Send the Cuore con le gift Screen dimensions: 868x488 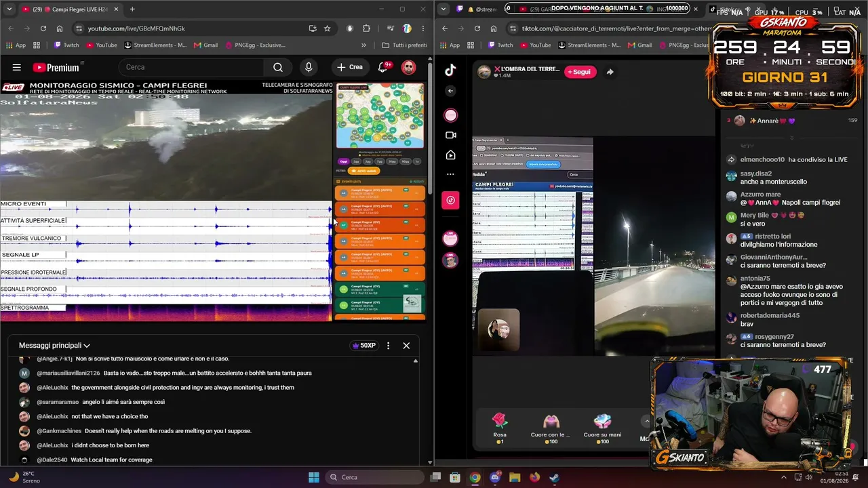click(x=550, y=428)
